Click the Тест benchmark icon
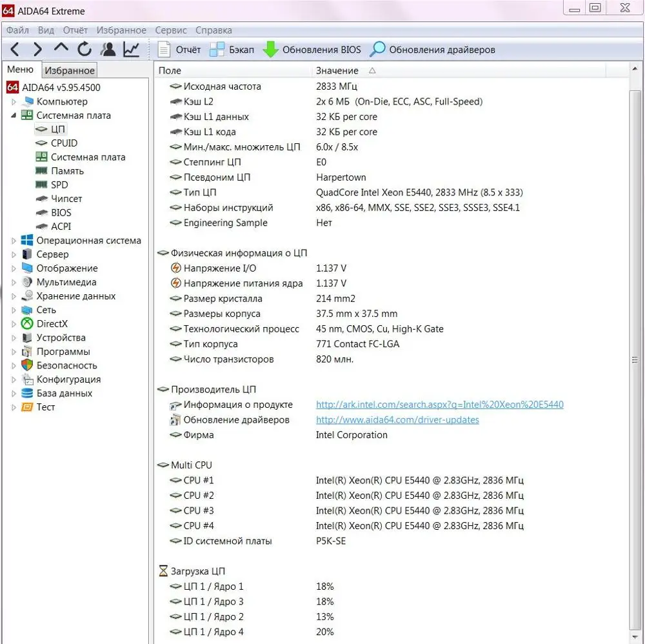The height and width of the screenshot is (644, 645). point(27,407)
